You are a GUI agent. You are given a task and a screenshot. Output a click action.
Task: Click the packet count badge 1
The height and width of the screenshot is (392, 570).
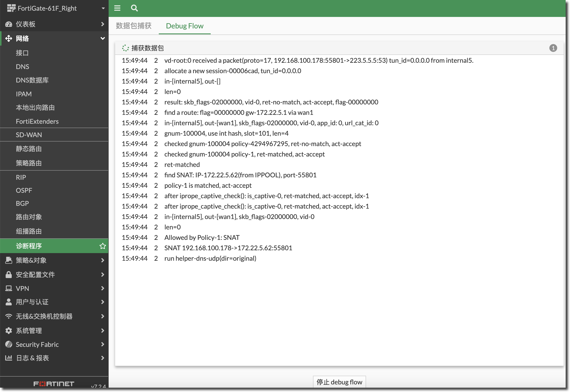[x=553, y=48]
